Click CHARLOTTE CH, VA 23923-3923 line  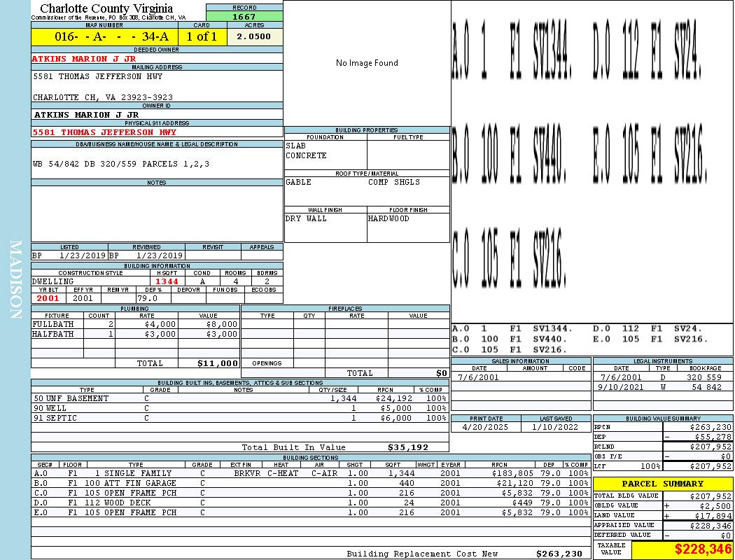click(103, 97)
